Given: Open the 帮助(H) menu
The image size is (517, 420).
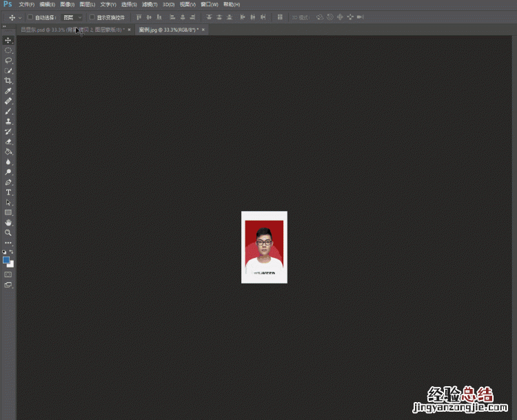Looking at the screenshot, I should [232, 5].
